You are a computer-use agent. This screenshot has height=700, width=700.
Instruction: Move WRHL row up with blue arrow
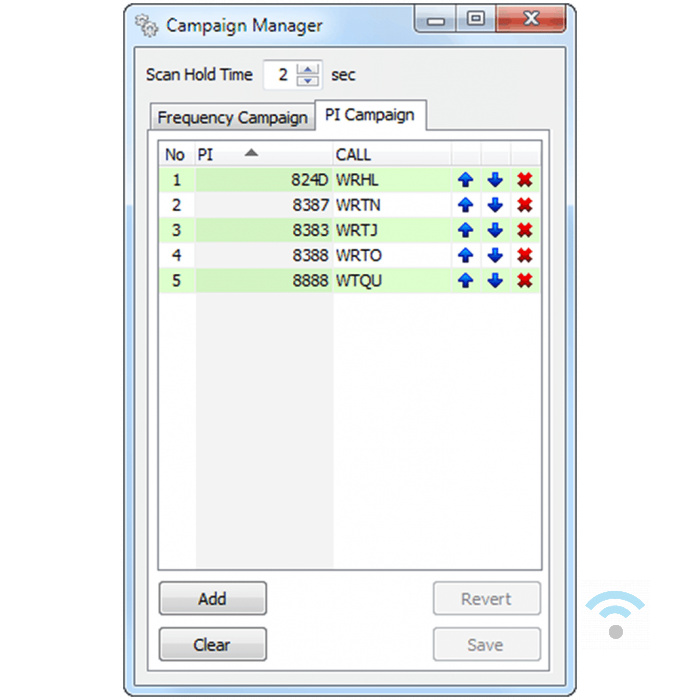tap(465, 181)
